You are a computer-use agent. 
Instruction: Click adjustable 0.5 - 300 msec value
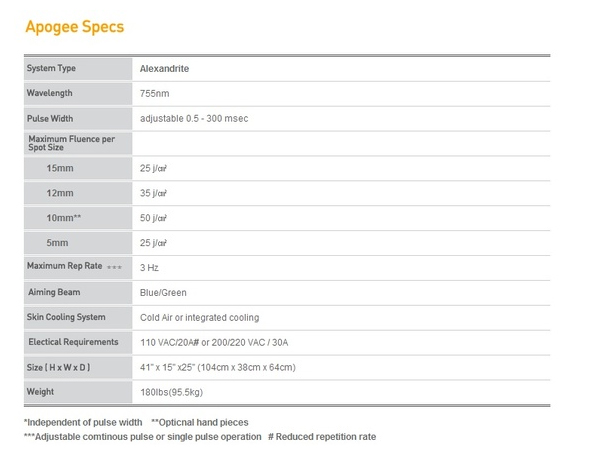194,119
